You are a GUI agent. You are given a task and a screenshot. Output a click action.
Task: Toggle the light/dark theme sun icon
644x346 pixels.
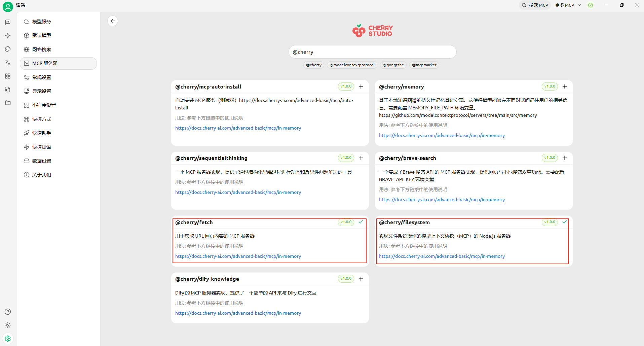(8, 325)
